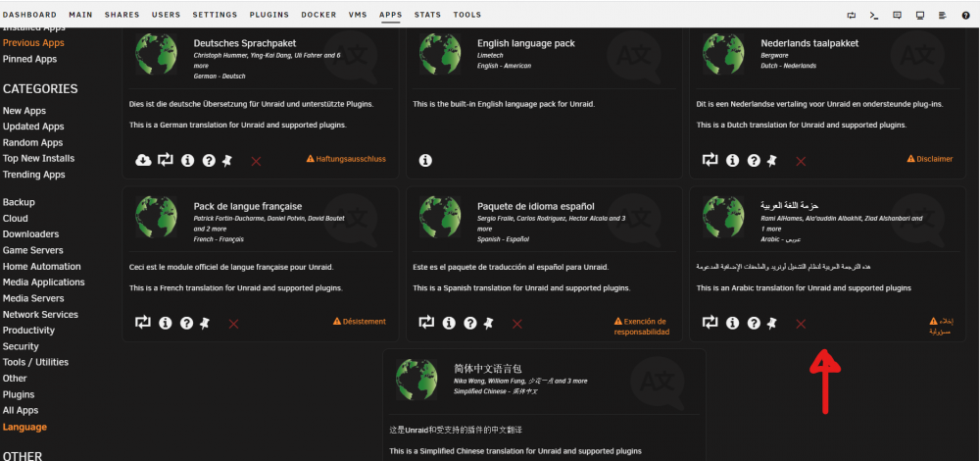Open info for Paquete de idioma español
980x461 pixels.
[x=449, y=324]
